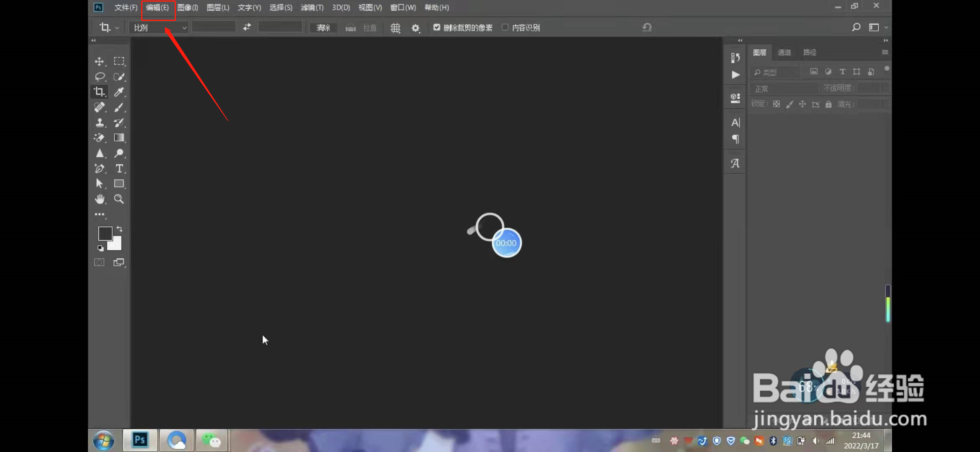Select the Gradient tool

[119, 138]
